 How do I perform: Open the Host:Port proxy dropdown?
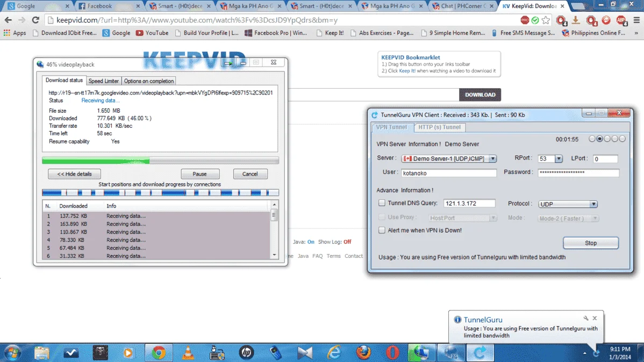coord(462,218)
